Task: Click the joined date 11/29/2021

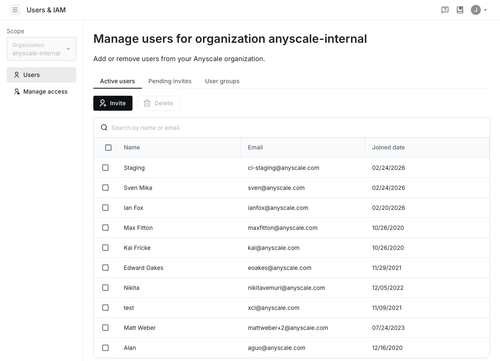Action: point(387,268)
